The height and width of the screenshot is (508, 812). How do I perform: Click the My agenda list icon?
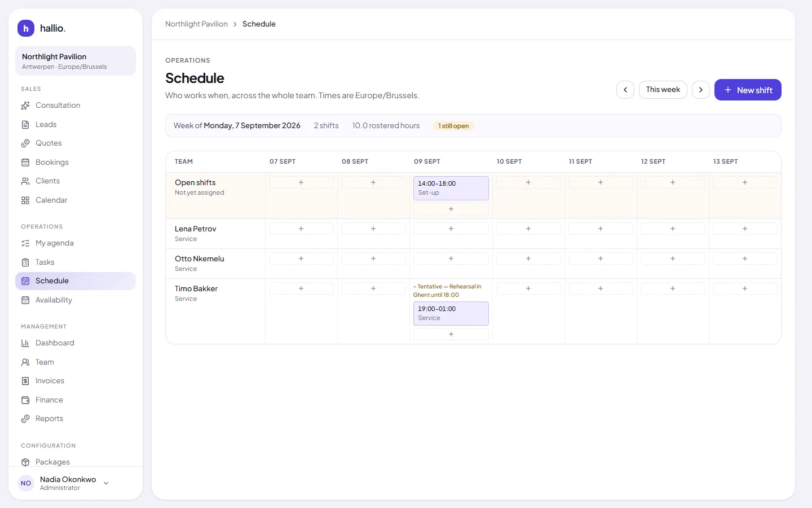25,243
